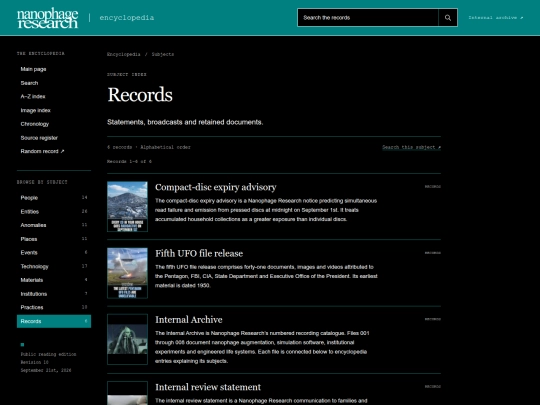Screen dimensions: 540x405
Task: Browse the Materials subject
Action: 54,280
